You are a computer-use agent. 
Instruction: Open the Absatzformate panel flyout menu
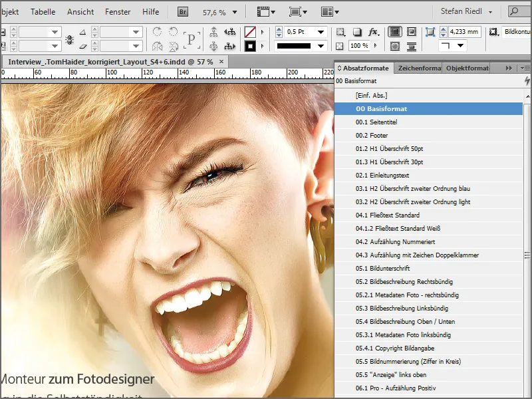pyautogui.click(x=525, y=68)
